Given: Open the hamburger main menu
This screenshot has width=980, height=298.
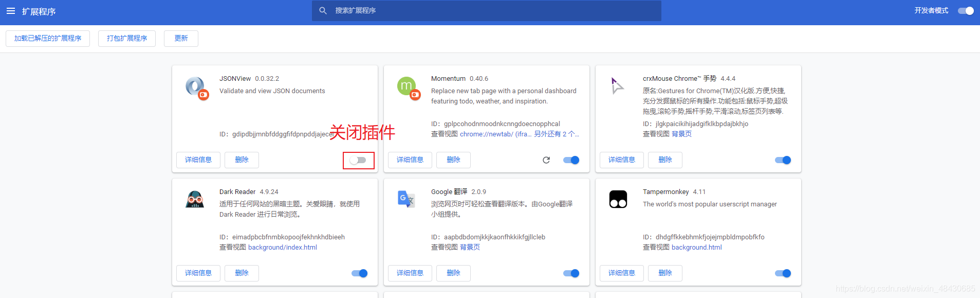Looking at the screenshot, I should 10,11.
